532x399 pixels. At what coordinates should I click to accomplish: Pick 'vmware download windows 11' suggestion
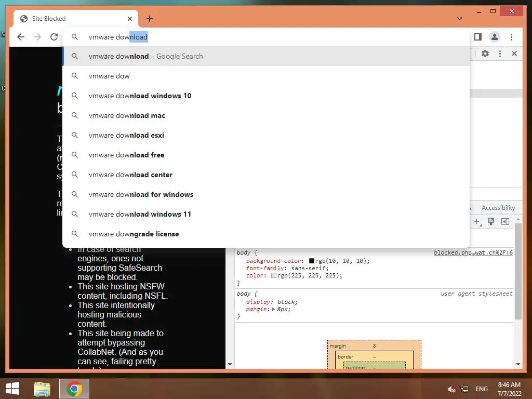coord(266,214)
